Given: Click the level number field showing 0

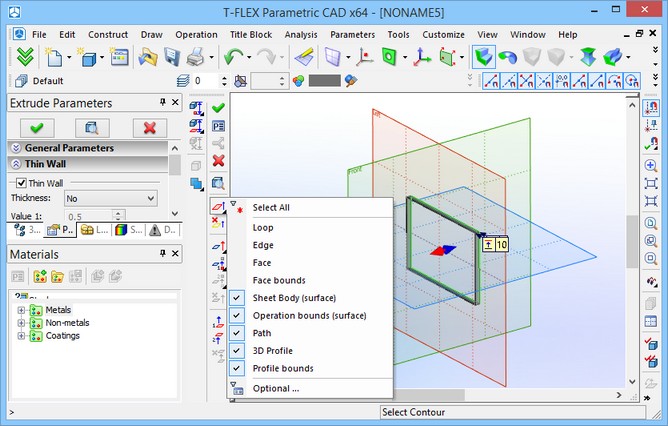Looking at the screenshot, I should tap(207, 81).
